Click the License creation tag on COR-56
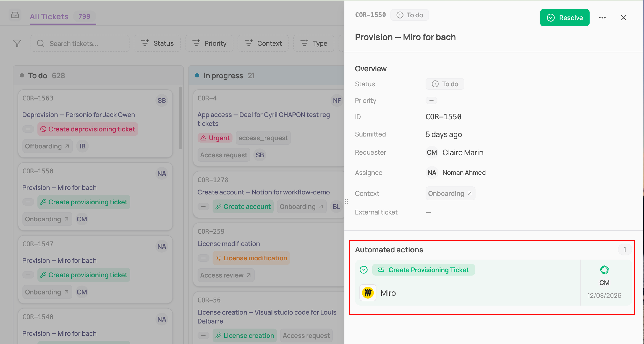 coord(245,335)
